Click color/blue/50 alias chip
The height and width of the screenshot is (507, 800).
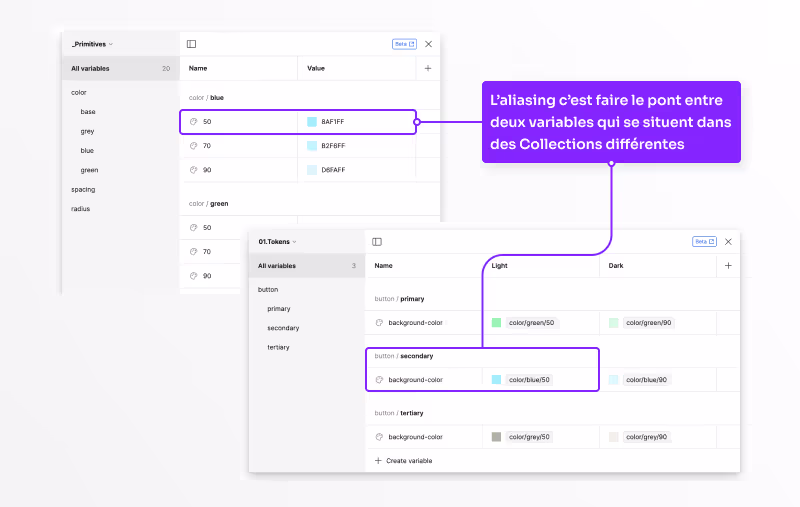point(529,380)
